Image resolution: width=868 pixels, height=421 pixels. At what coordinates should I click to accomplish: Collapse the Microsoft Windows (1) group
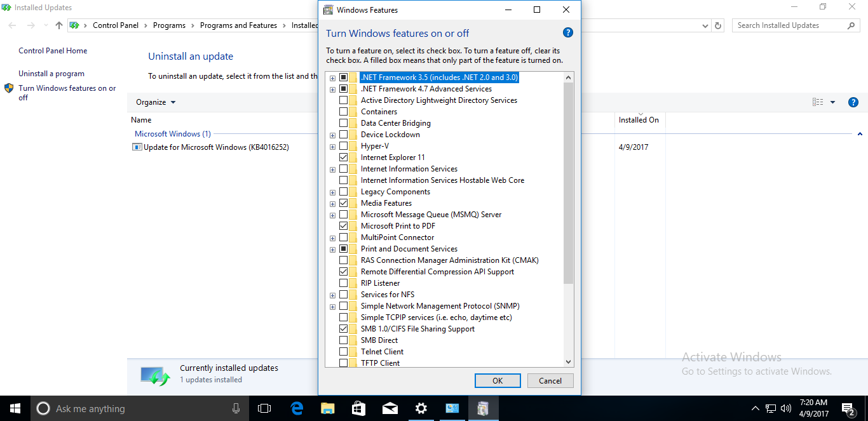(x=860, y=134)
